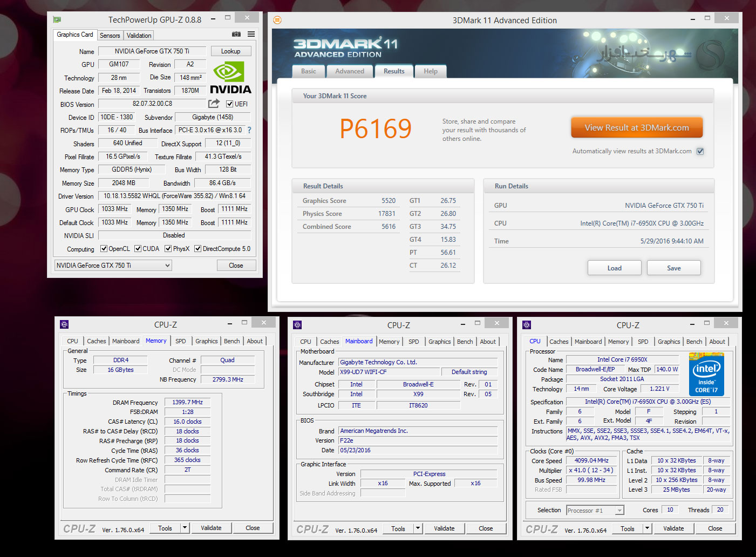Click the Intel Core i7 logo badge

[706, 375]
